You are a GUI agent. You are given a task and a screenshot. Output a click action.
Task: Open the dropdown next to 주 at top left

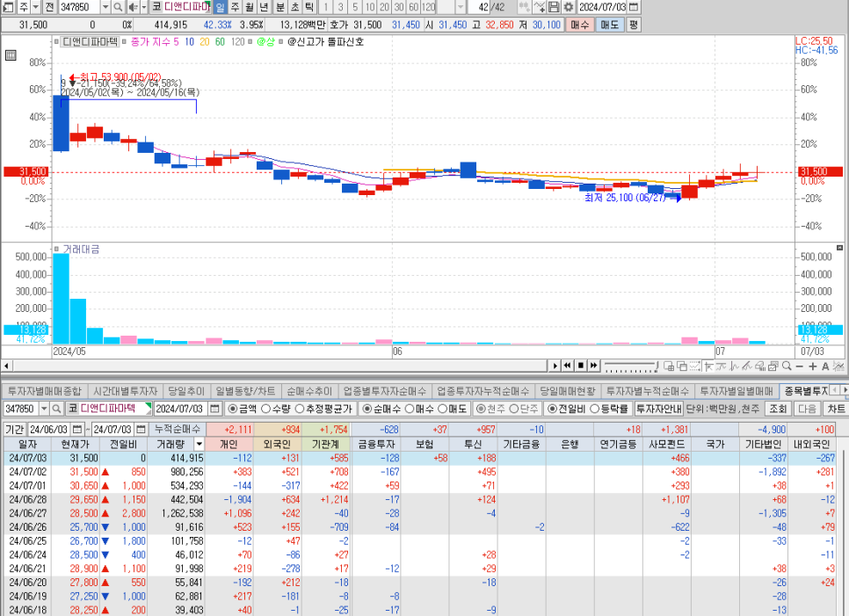tap(36, 7)
